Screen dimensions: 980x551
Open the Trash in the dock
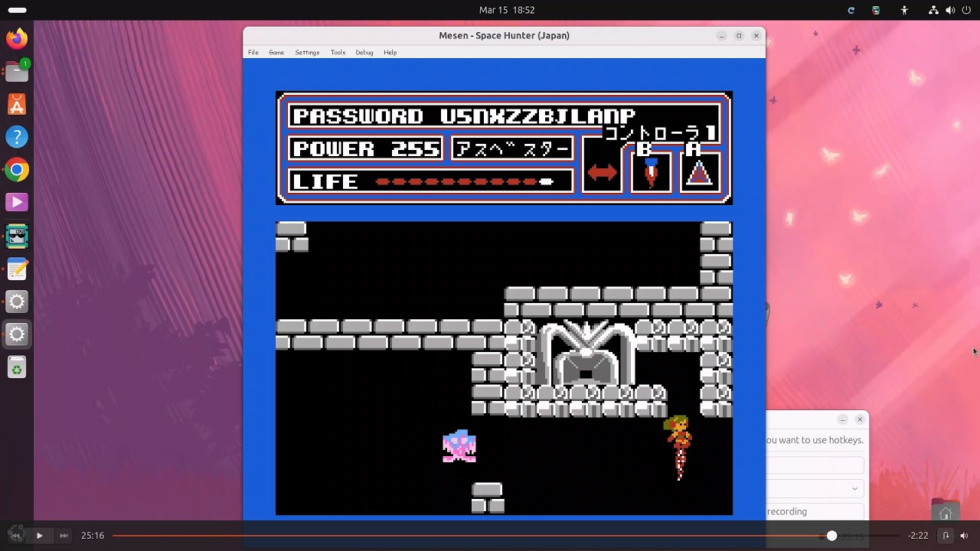click(x=17, y=368)
